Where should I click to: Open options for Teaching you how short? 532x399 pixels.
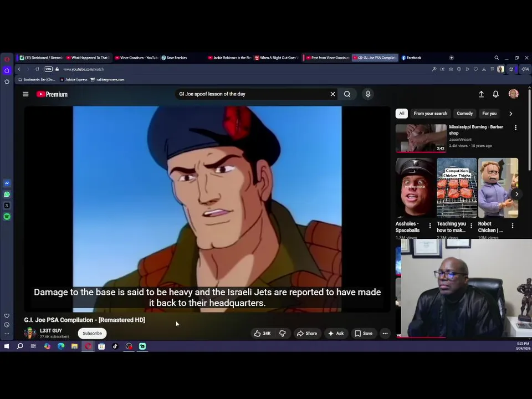point(471,226)
